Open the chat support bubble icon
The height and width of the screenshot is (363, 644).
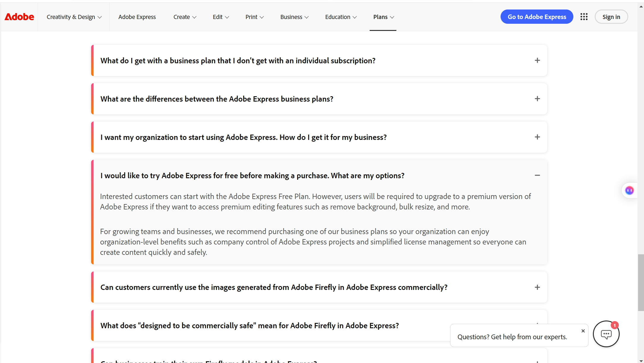pos(606,334)
